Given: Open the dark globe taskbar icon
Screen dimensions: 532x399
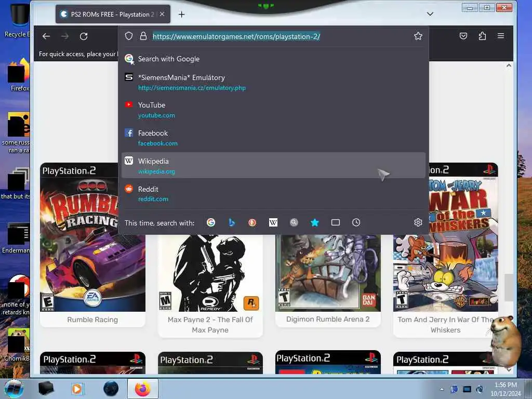Looking at the screenshot, I should click(111, 389).
